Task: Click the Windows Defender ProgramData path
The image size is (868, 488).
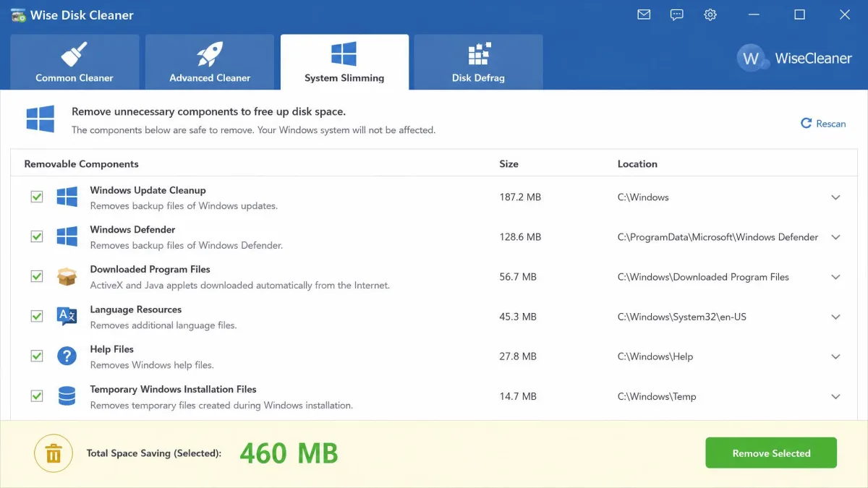Action: [x=718, y=237]
